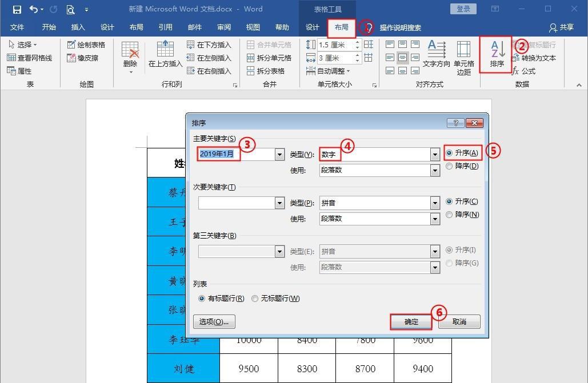Image resolution: width=588 pixels, height=383 pixels.
Task: Click the 选项(O)... options button
Action: (x=214, y=321)
